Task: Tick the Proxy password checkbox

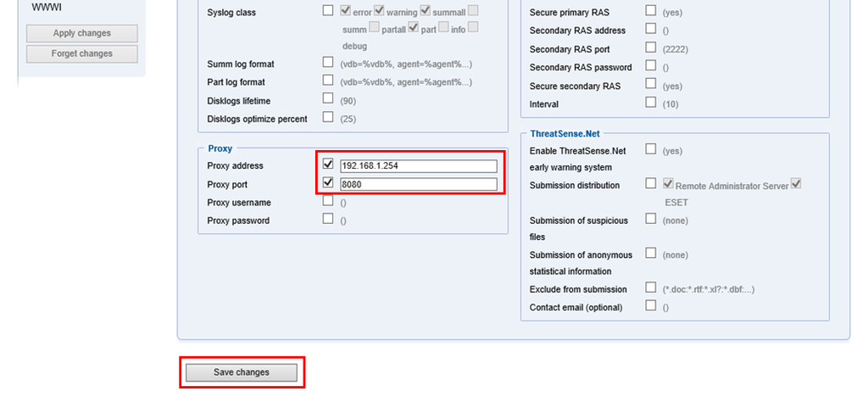Action: click(x=328, y=219)
